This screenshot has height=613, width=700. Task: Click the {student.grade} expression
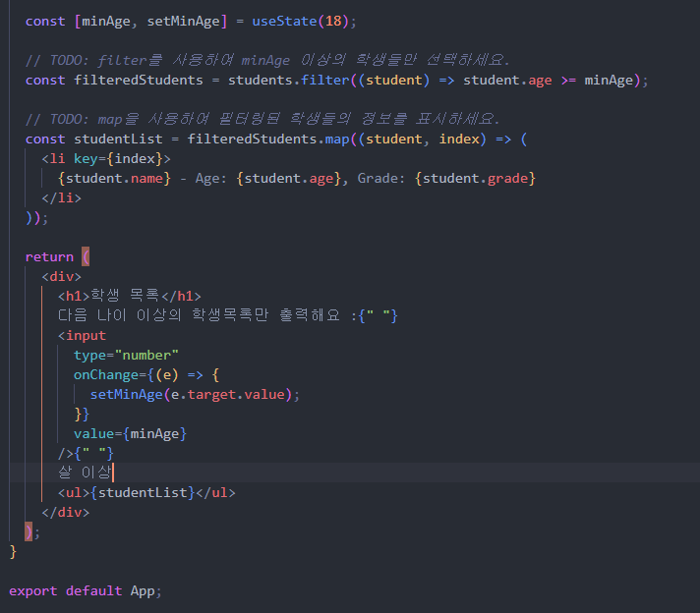475,179
